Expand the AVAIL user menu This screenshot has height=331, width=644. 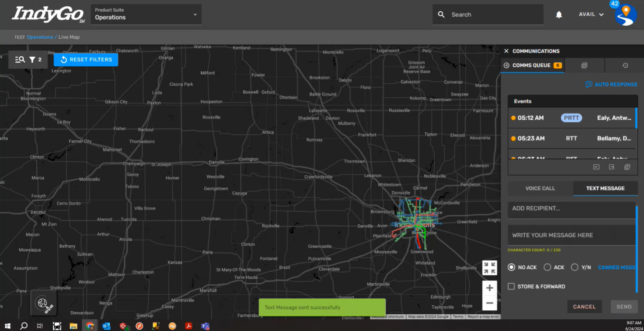point(591,14)
